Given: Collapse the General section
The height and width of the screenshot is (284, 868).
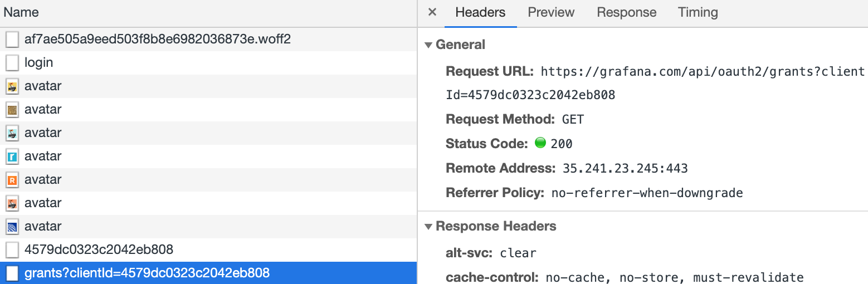Looking at the screenshot, I should [x=428, y=45].
